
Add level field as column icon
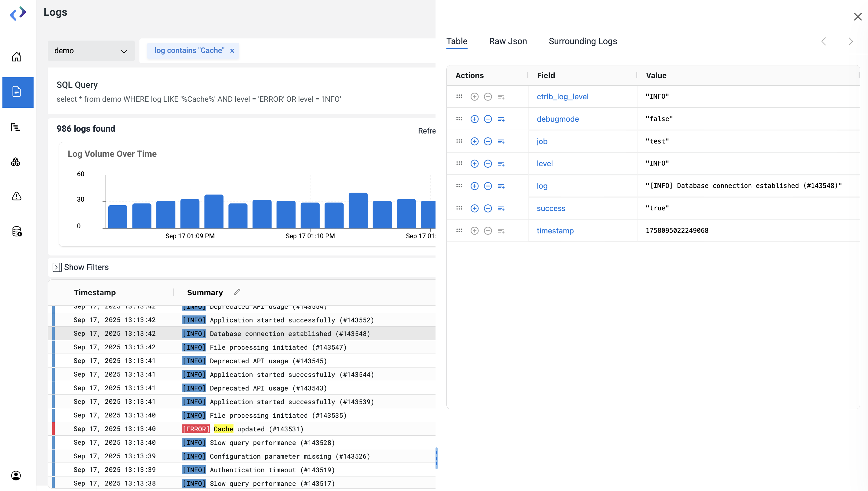pos(501,164)
